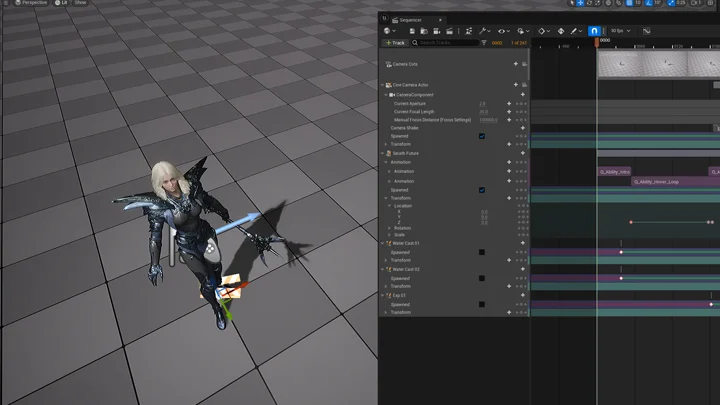The height and width of the screenshot is (405, 720).
Task: Click the auto-key diamond icon
Action: (x=561, y=31)
